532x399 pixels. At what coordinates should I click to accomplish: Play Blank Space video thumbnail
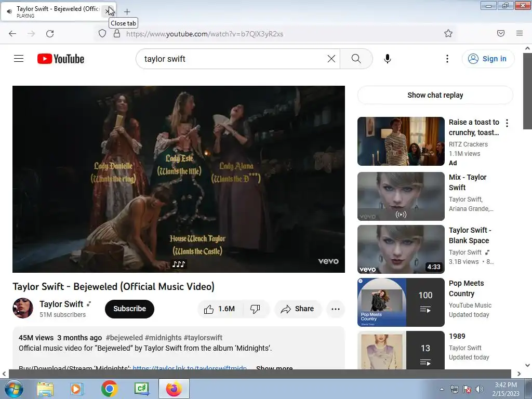tap(401, 249)
